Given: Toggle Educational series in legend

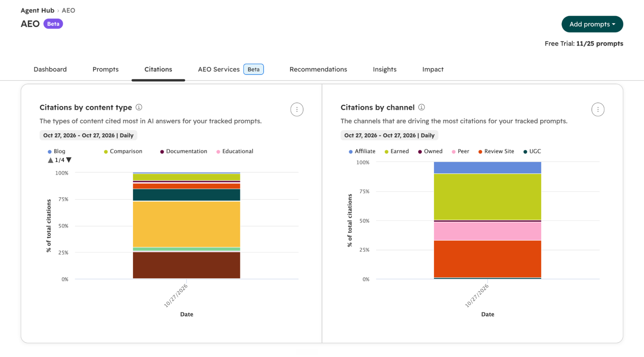Looking at the screenshot, I should coord(235,151).
